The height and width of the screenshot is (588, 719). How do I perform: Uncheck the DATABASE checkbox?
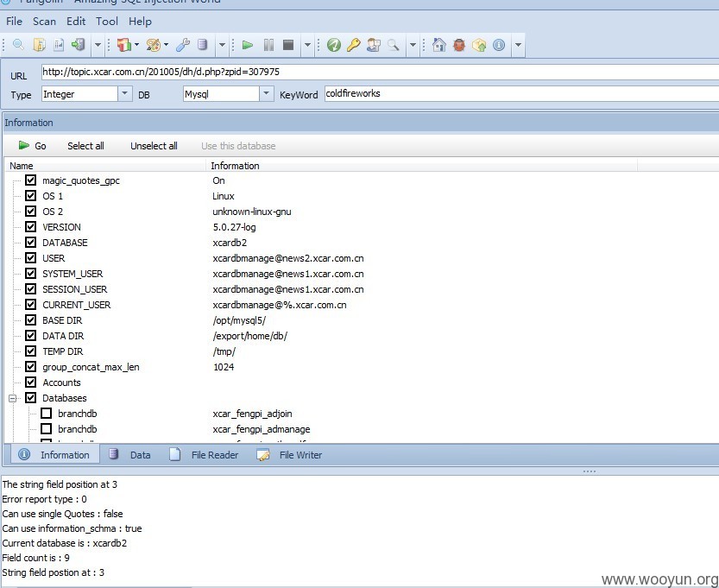pos(31,242)
